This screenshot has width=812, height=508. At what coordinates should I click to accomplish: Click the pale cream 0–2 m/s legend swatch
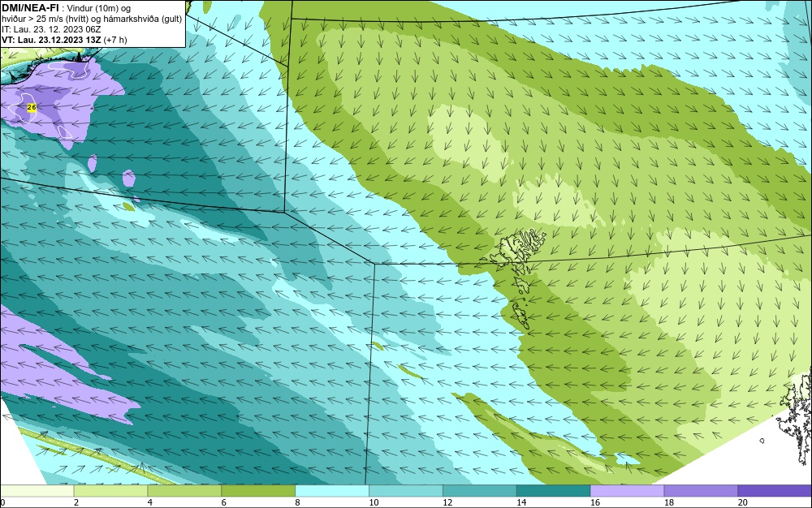[37, 491]
